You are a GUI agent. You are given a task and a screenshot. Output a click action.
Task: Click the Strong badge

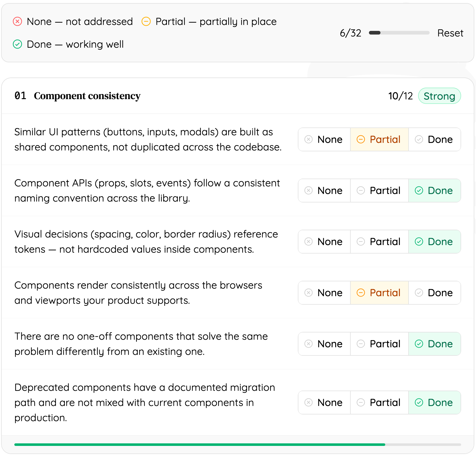tap(439, 96)
